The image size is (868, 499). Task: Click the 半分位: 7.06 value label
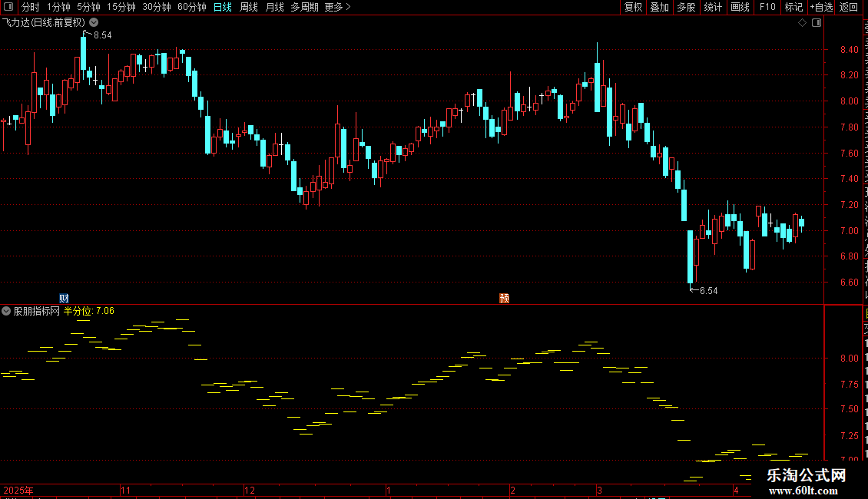coord(89,311)
